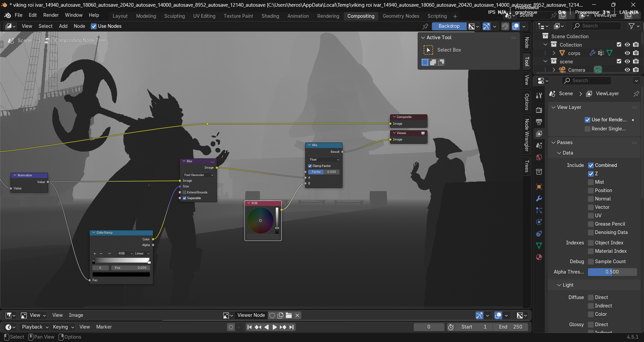Open the Render properties tab icon
Viewport: 644px width, 342px height.
tap(539, 110)
